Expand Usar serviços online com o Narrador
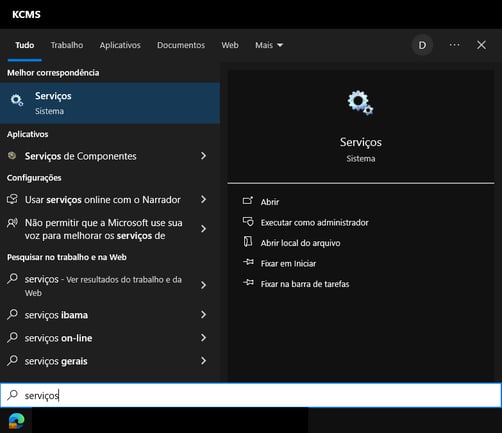The image size is (502, 433). coord(203,199)
